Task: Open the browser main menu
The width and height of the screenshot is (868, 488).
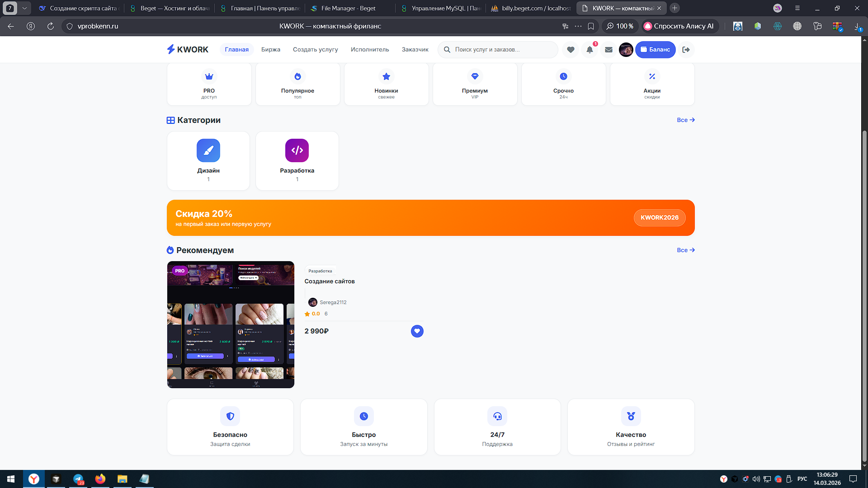Action: 797,8
